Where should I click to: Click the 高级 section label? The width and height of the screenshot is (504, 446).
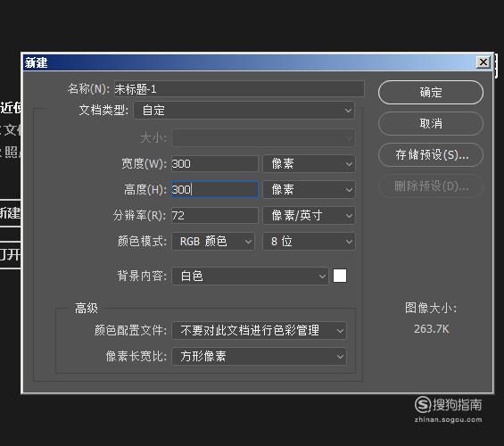point(87,308)
